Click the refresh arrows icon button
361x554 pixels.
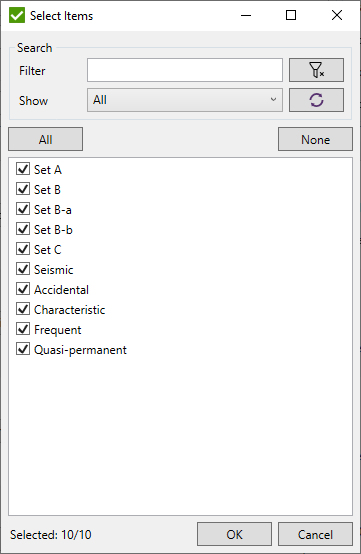coord(316,100)
